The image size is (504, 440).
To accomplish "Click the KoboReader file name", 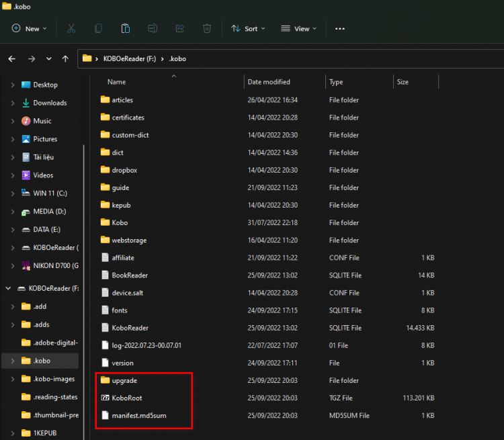I will 130,328.
